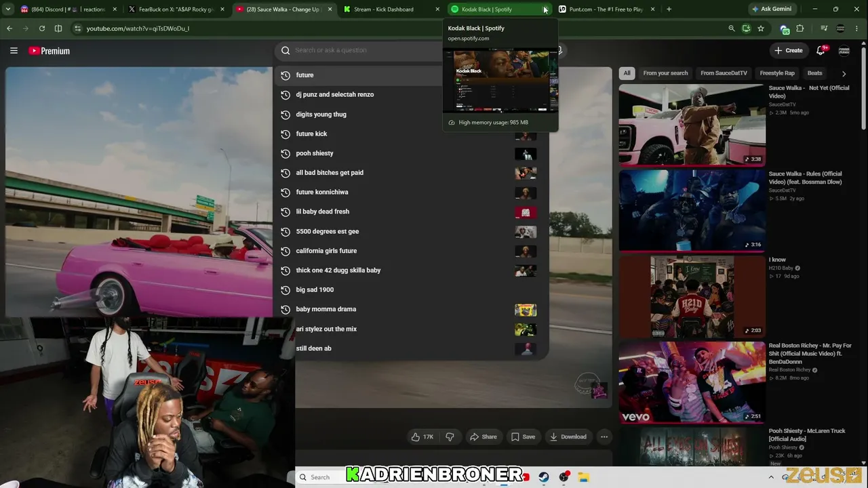Viewport: 868px width, 488px height.
Task: Select '5500 degrees est gee' suggestion
Action: (x=411, y=231)
